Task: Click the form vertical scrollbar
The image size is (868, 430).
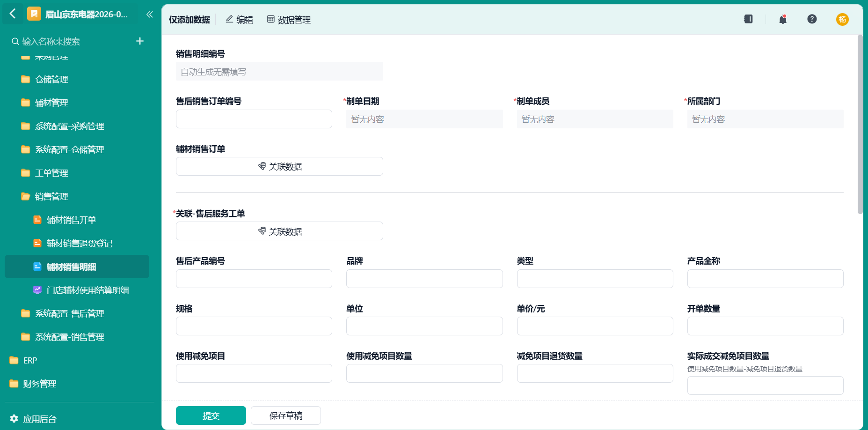Action: pos(860,124)
